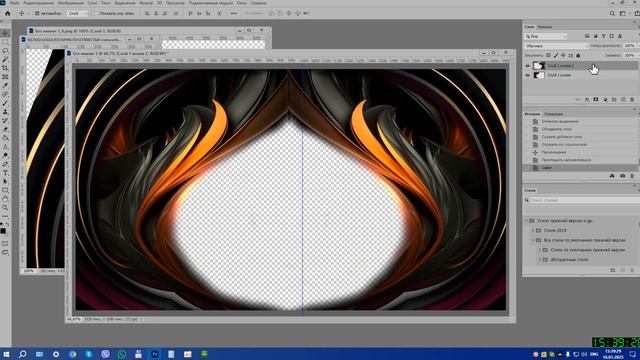This screenshot has width=640, height=360.
Task: Select the Hand tool
Action: (5, 199)
